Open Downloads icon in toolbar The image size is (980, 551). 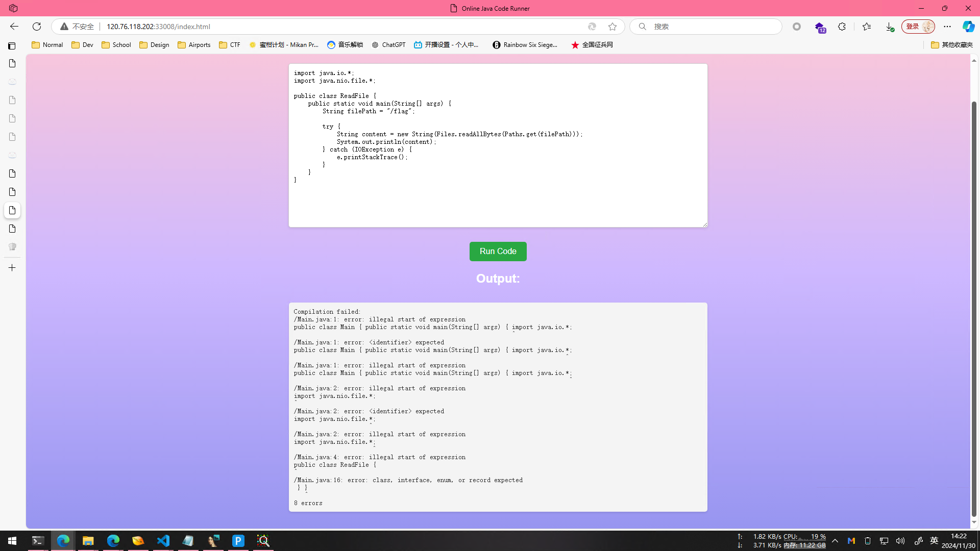pos(889,27)
